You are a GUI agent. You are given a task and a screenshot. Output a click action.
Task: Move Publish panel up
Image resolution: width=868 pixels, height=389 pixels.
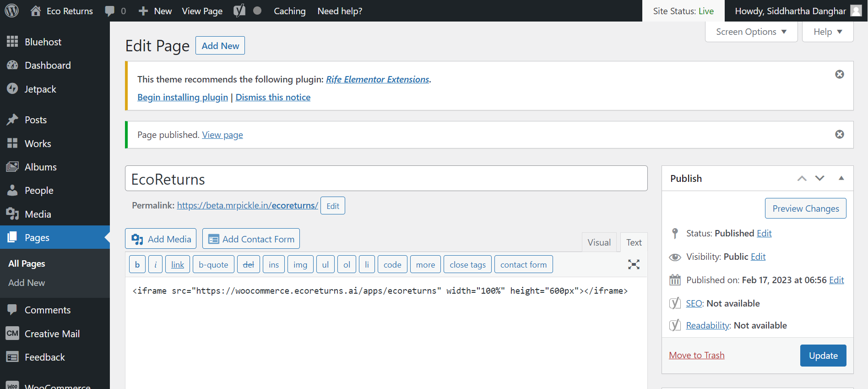click(x=802, y=178)
